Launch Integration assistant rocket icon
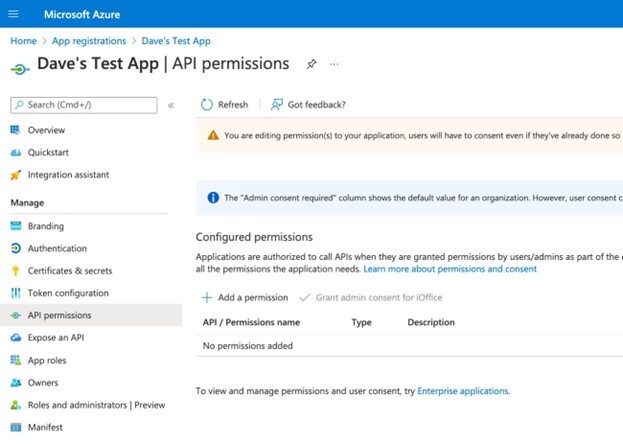This screenshot has height=445, width=623. [15, 175]
